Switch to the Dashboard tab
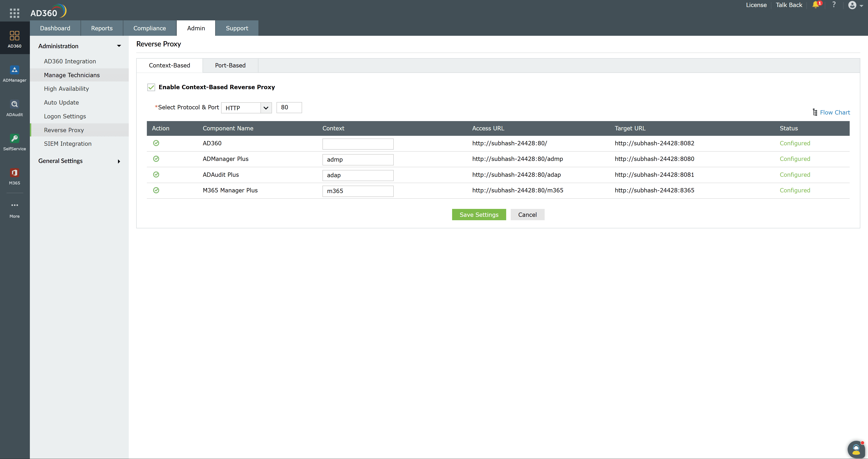 click(55, 28)
